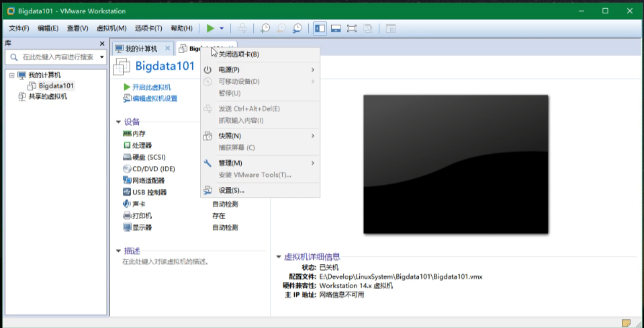Open 设置(S)... from context menu
The image size is (644, 328).
point(260,190)
